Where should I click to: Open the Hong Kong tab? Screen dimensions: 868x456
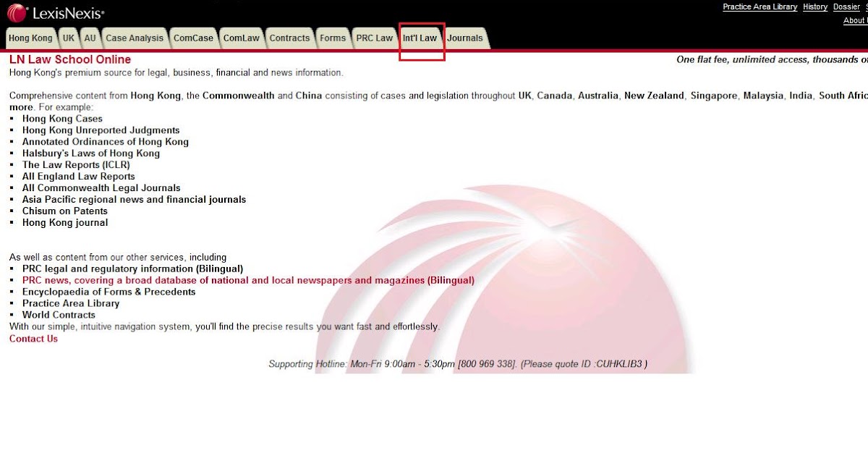31,38
